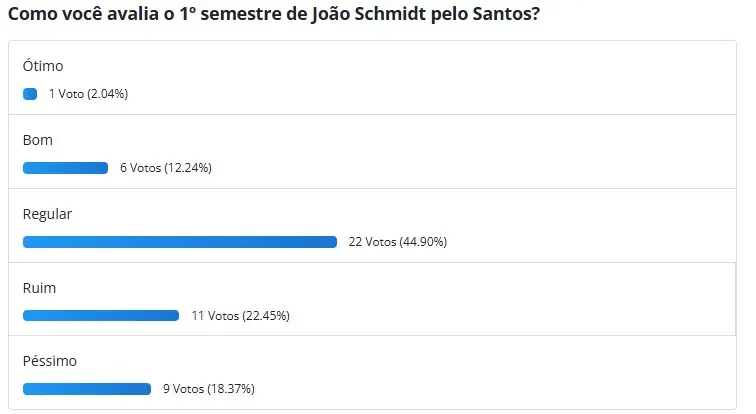The width and height of the screenshot is (756, 414).
Task: Click the 22 Votos (44.90%) text
Action: 398,242
